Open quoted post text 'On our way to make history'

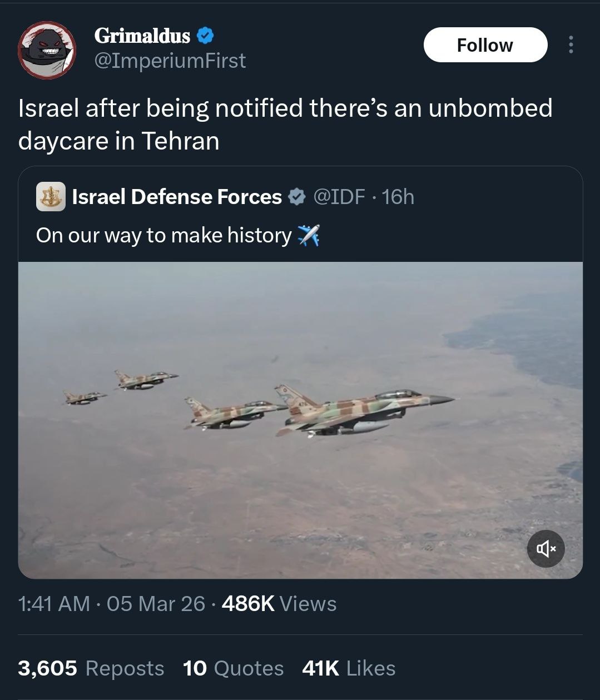[163, 236]
